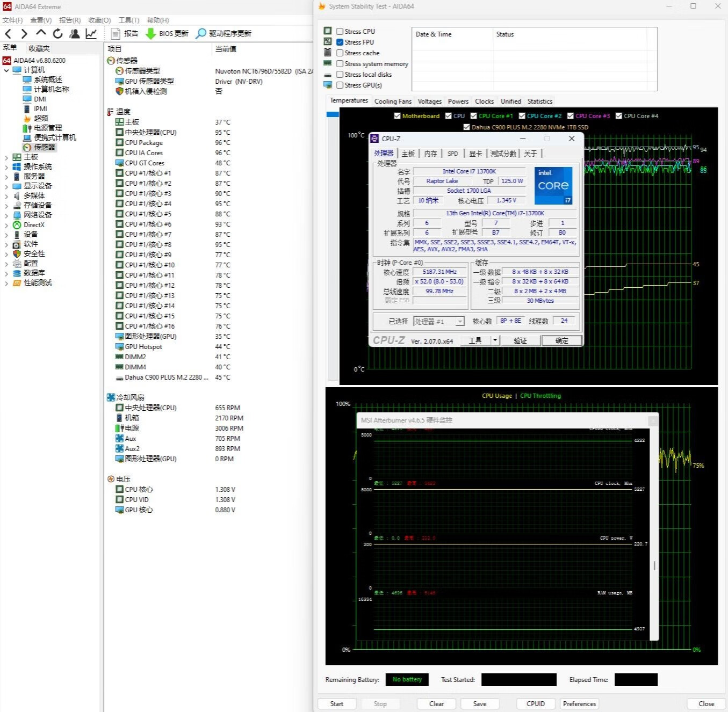The image size is (728, 712).
Task: Click the 验证 validate button in CPU-Z
Action: pyautogui.click(x=520, y=340)
